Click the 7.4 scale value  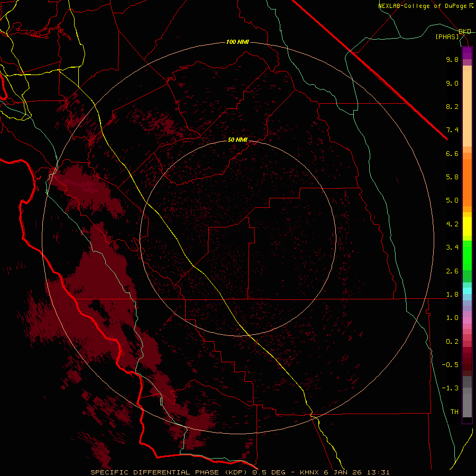452,130
